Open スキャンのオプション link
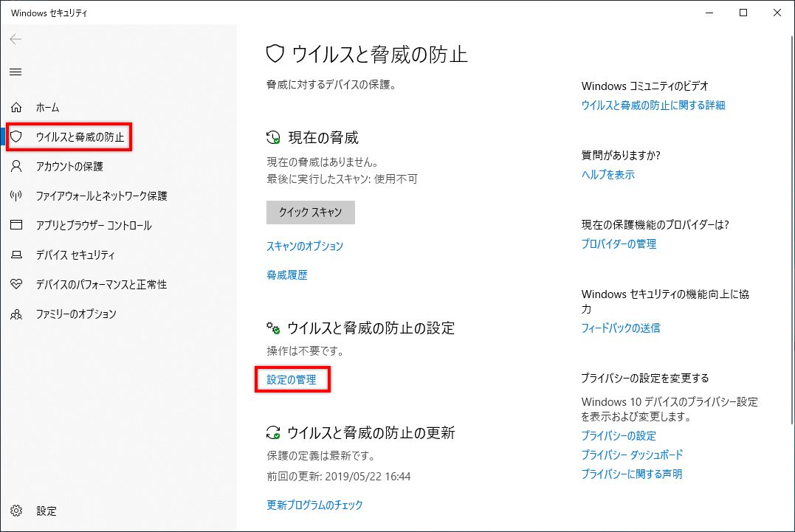The width and height of the screenshot is (795, 532). click(303, 246)
